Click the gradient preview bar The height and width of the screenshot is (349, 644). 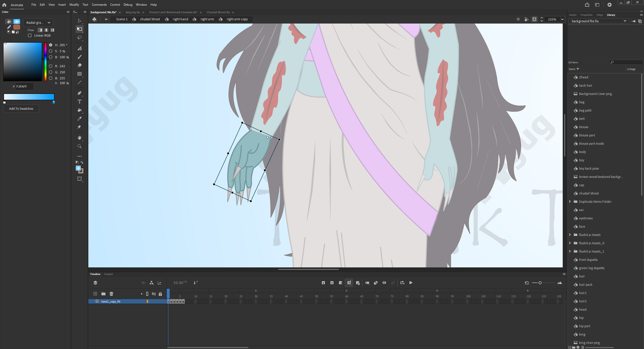pyautogui.click(x=29, y=96)
